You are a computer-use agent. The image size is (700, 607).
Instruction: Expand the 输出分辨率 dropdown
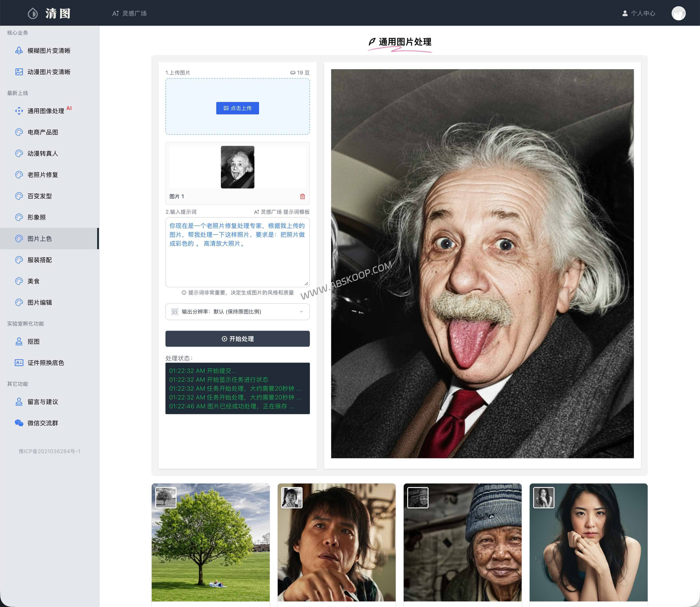click(237, 312)
